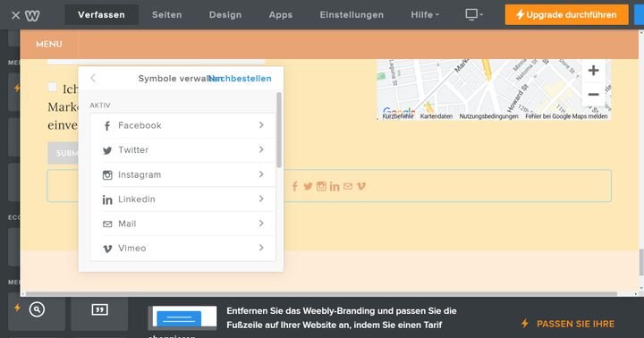Click the page Facebook social icon
The image size is (644, 338).
294,187
